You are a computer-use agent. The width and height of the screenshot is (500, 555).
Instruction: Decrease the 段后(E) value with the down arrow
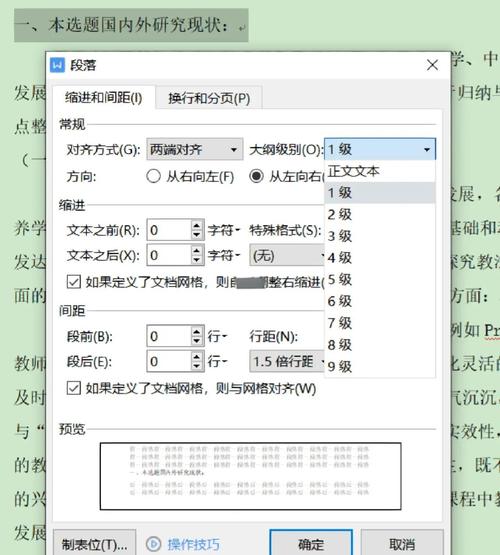click(x=197, y=366)
